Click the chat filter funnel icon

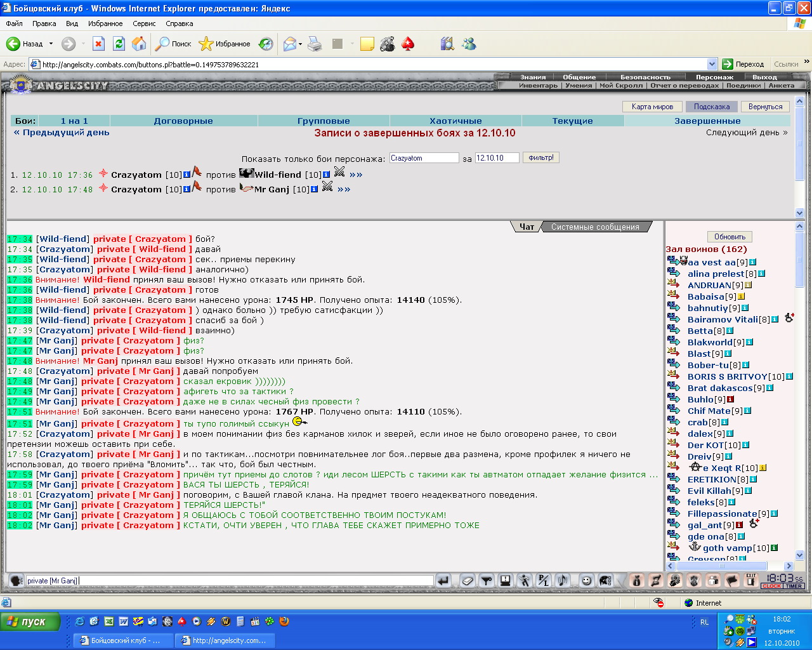[x=487, y=580]
